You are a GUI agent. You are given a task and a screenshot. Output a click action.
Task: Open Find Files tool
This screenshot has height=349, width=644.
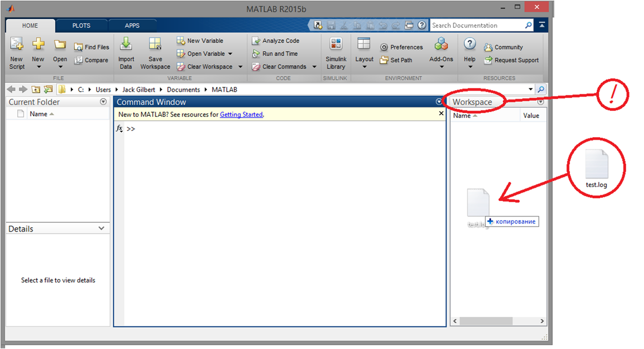tap(91, 47)
